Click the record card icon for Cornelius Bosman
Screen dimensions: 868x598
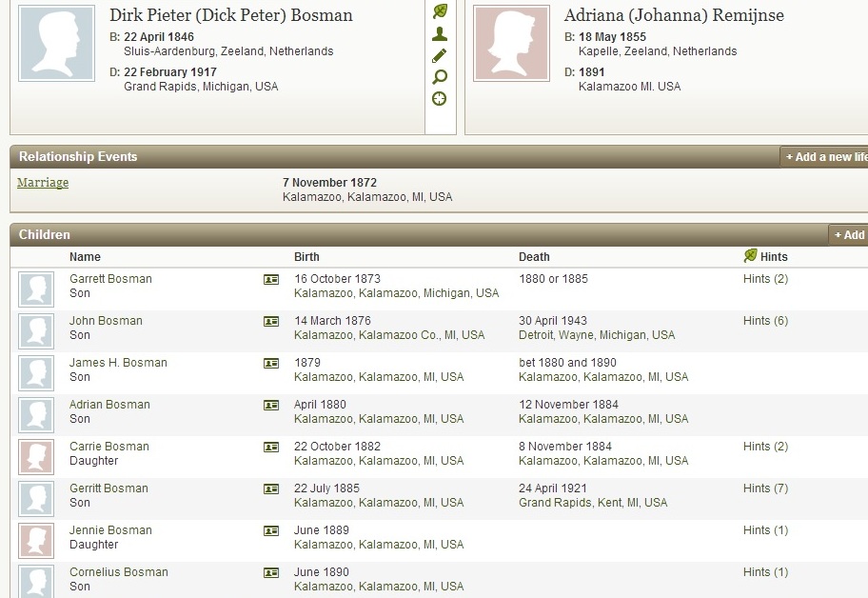coord(271,573)
